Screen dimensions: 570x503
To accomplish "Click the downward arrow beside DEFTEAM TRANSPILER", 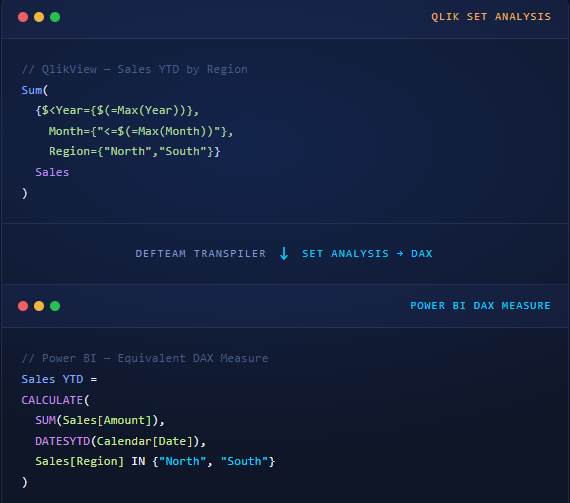I will click(x=284, y=253).
